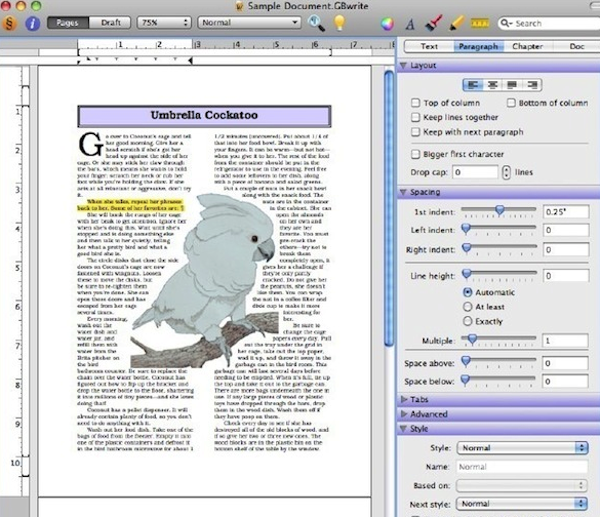Collapse the Spacing section

pos(403,192)
